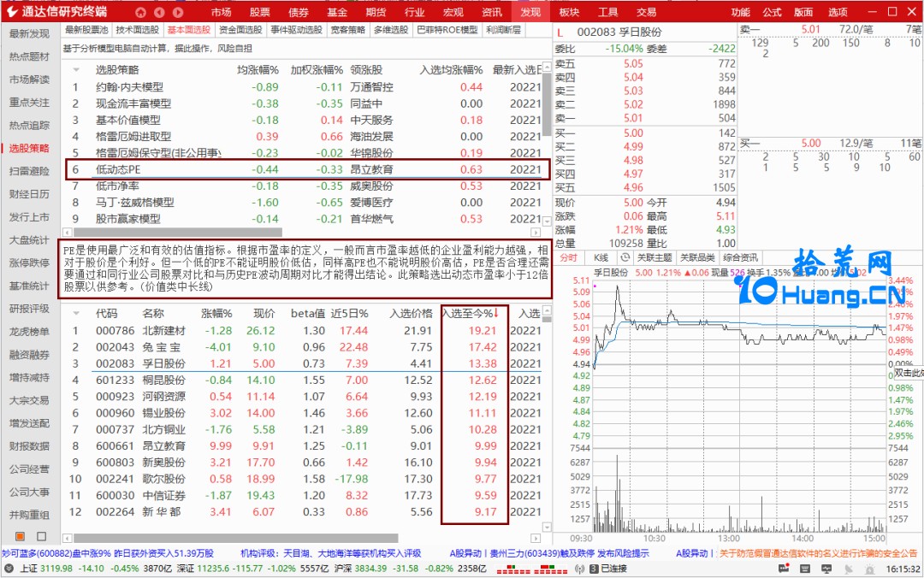Open the history clock icon beside K线
Image resolution: width=924 pixels, height=578 pixels.
[x=625, y=257]
